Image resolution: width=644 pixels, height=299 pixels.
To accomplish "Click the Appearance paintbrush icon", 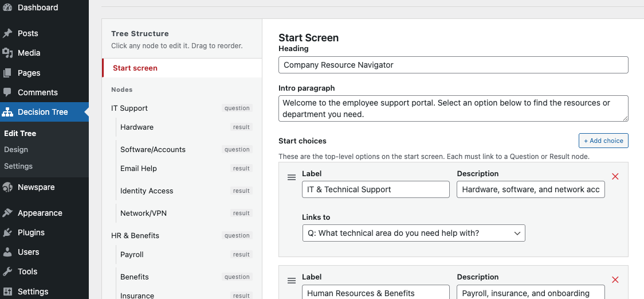I will point(7,213).
